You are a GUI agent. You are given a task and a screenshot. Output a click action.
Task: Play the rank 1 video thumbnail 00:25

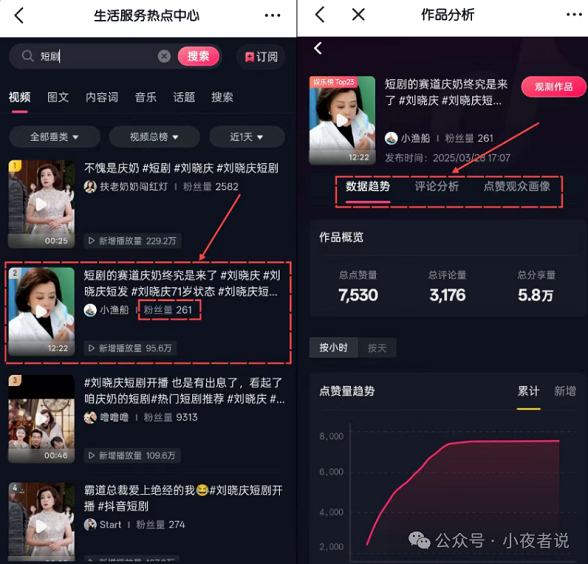click(41, 204)
